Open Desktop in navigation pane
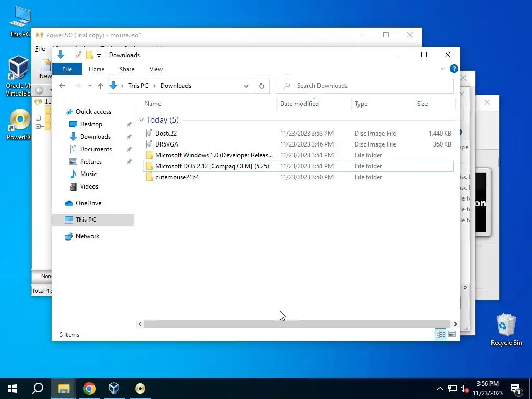Screen dimensions: 532x399 click(x=91, y=124)
